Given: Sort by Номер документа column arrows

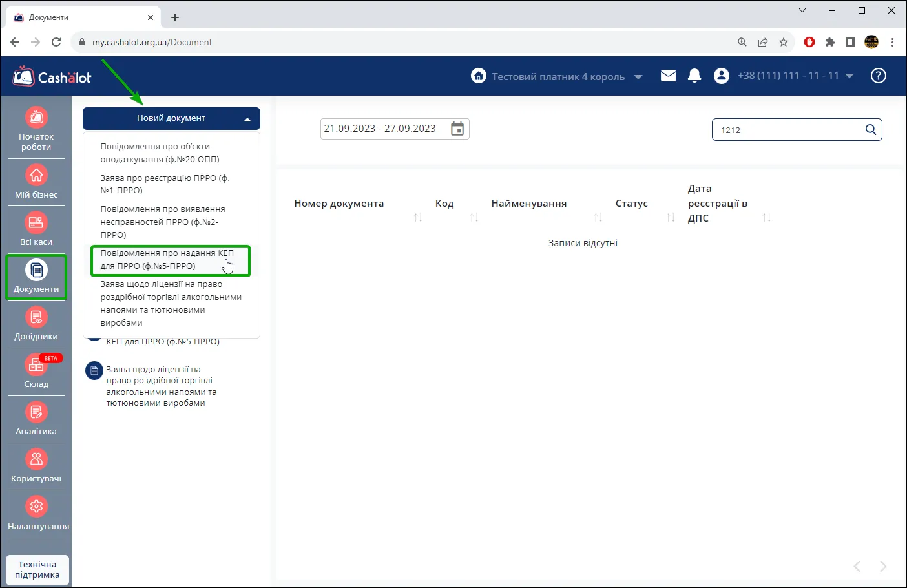Looking at the screenshot, I should coord(418,218).
